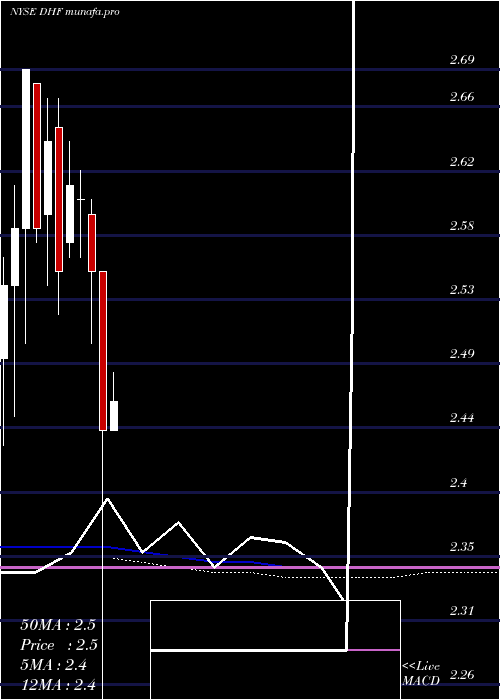Click the 2.31 price axis label
Viewport: 500px width, 700px height.
click(x=462, y=610)
